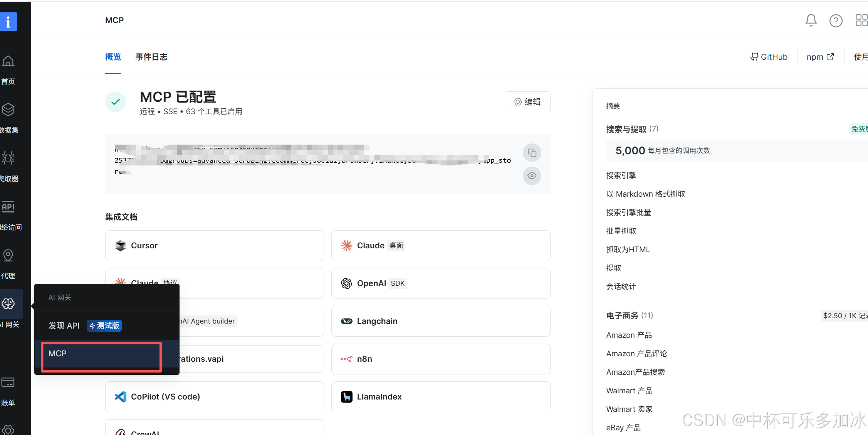This screenshot has width=868, height=435.
Task: Open the notifications bell
Action: point(811,20)
